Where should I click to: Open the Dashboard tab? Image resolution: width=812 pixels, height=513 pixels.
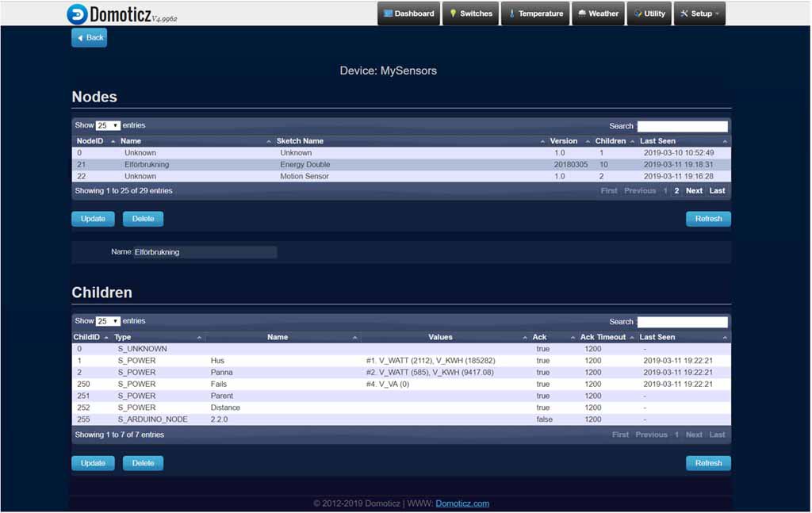coord(409,13)
